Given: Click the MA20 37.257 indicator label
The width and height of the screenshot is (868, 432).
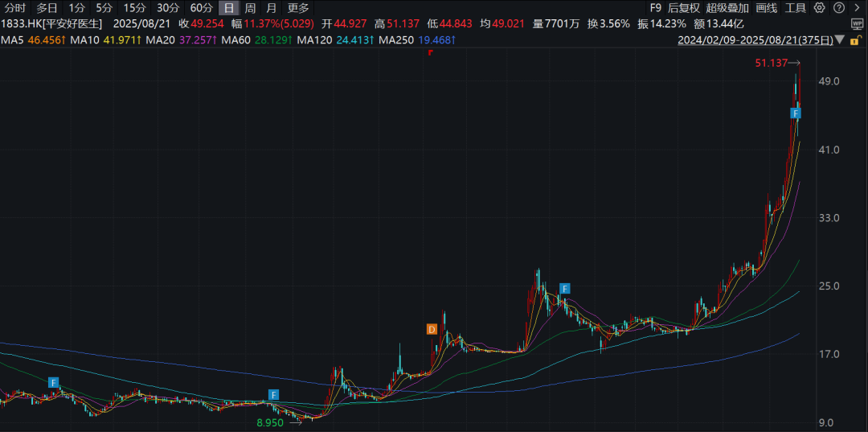Looking at the screenshot, I should click(182, 40).
